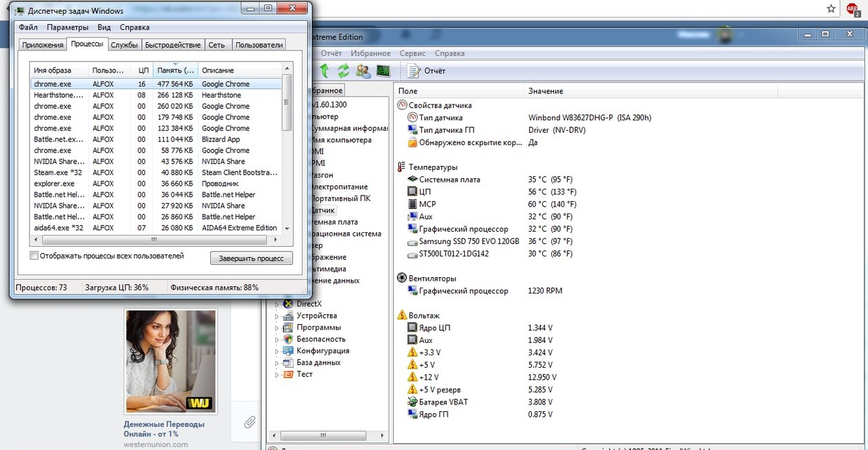Select the Steam.exe *32 process row
Image resolution: width=868 pixels, height=450 pixels.
coord(156,172)
